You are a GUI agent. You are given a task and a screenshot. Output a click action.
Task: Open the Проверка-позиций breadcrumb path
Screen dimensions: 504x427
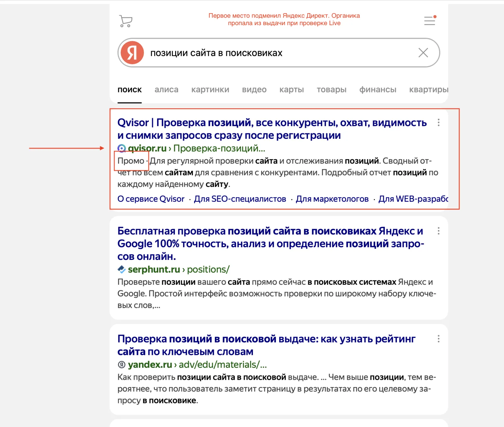click(x=219, y=148)
